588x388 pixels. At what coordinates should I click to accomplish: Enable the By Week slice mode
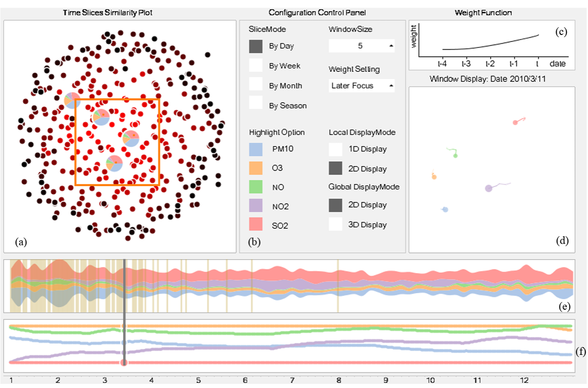pos(256,66)
